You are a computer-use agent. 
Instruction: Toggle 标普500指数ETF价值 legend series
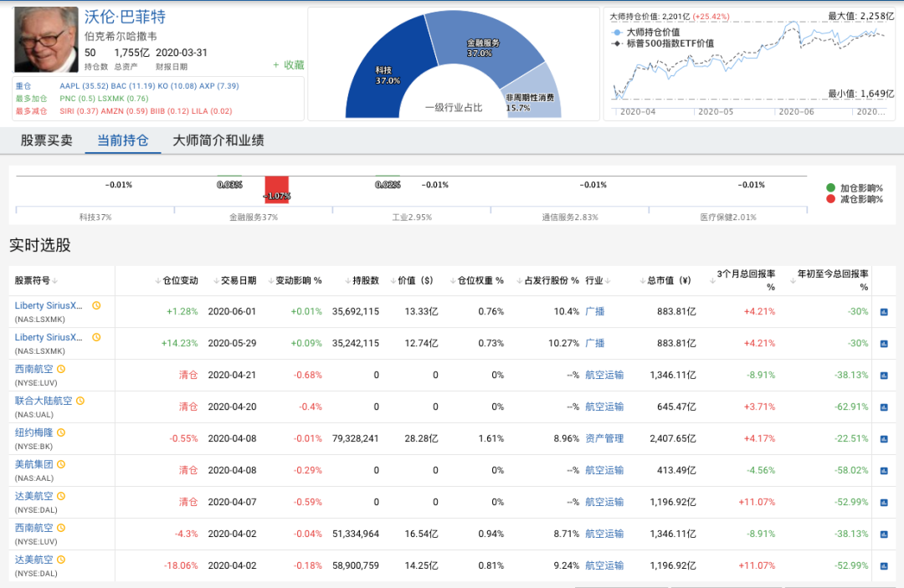pos(662,43)
